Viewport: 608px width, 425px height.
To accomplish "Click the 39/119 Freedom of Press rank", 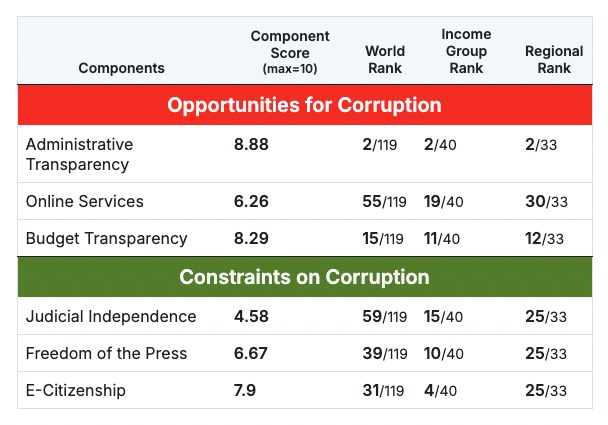I will [384, 354].
